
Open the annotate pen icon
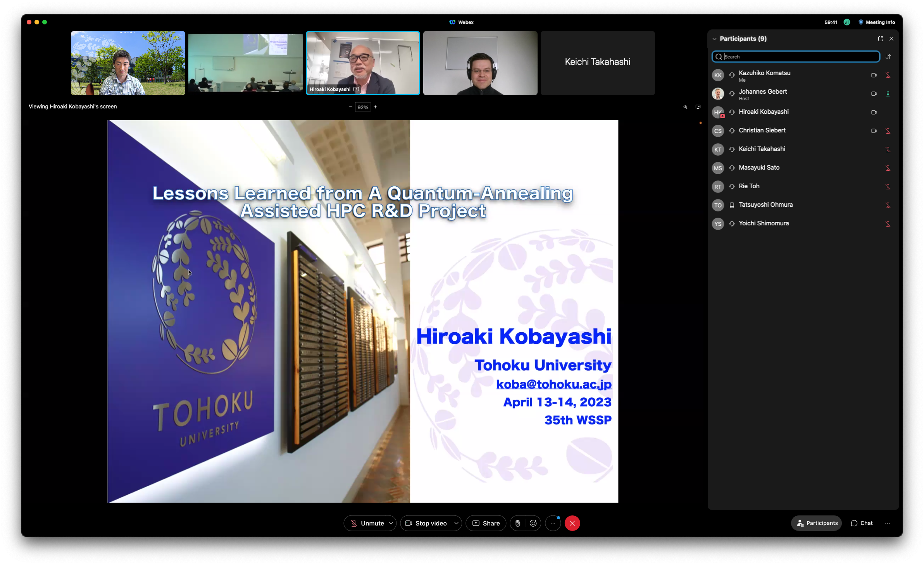685,107
